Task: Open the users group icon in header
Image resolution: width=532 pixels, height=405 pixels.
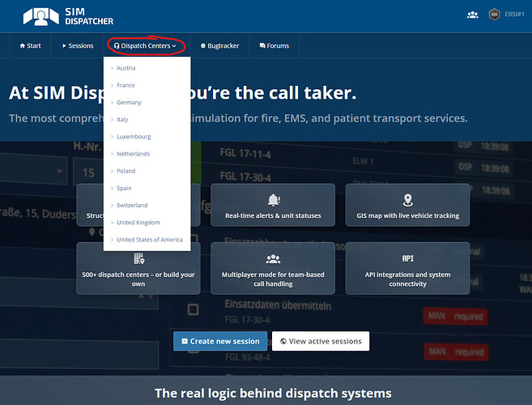Action: 473,15
